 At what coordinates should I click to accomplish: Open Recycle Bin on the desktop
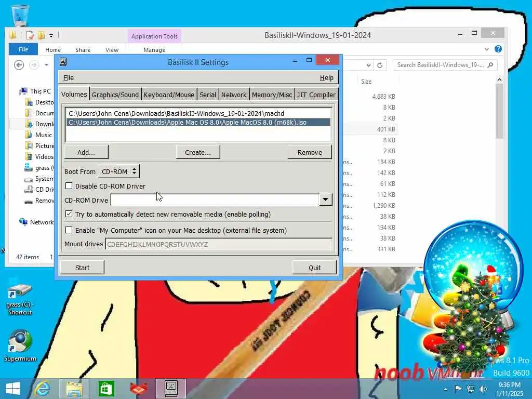pyautogui.click(x=20, y=15)
